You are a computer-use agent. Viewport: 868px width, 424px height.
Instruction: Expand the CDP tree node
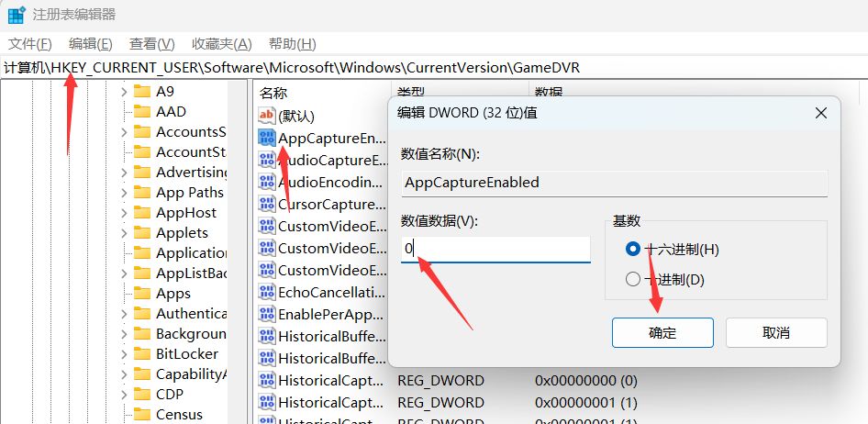[x=124, y=395]
